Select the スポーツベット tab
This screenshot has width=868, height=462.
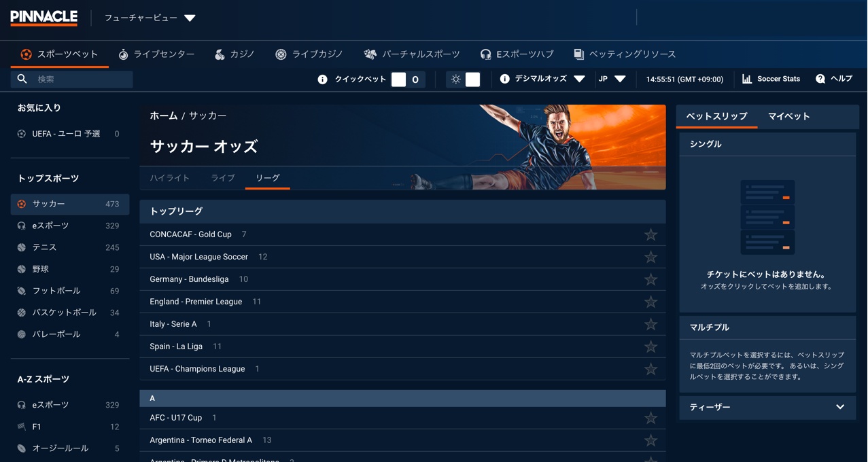coord(59,54)
